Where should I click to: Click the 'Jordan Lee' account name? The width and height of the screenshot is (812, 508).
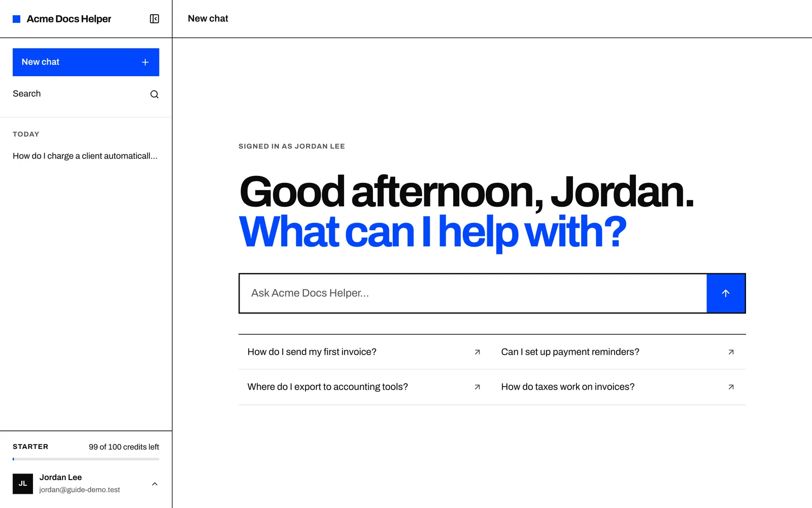(x=60, y=478)
